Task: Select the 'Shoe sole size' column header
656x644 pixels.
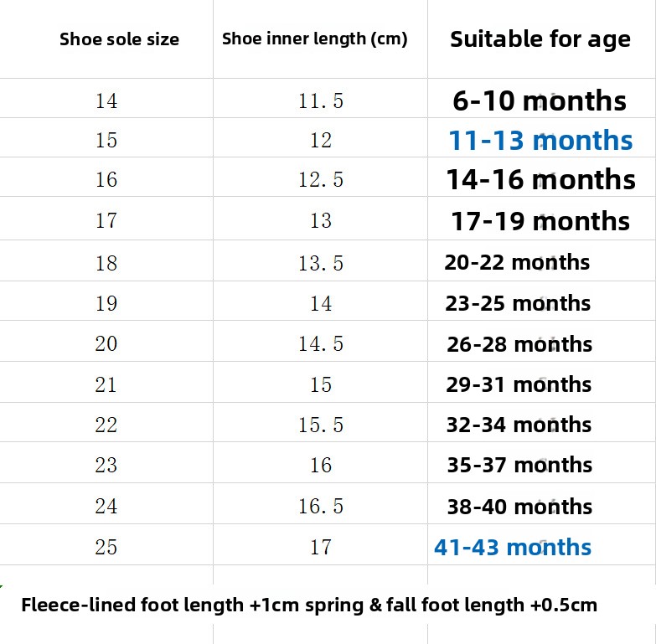Action: [x=119, y=39]
